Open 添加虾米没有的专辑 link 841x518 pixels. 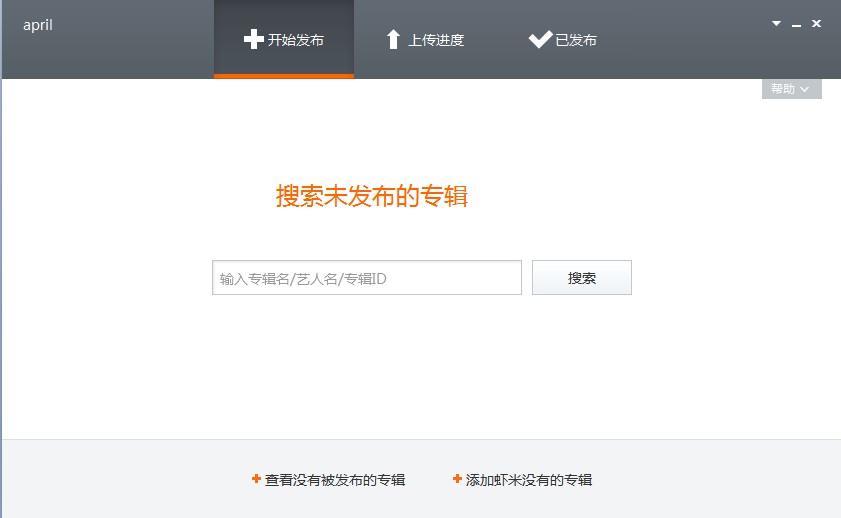click(x=523, y=480)
